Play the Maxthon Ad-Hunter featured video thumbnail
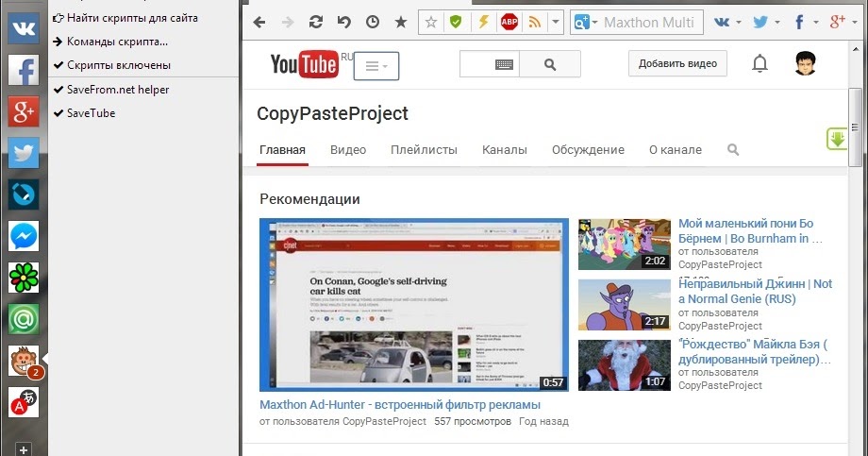868x456 pixels. [414, 305]
